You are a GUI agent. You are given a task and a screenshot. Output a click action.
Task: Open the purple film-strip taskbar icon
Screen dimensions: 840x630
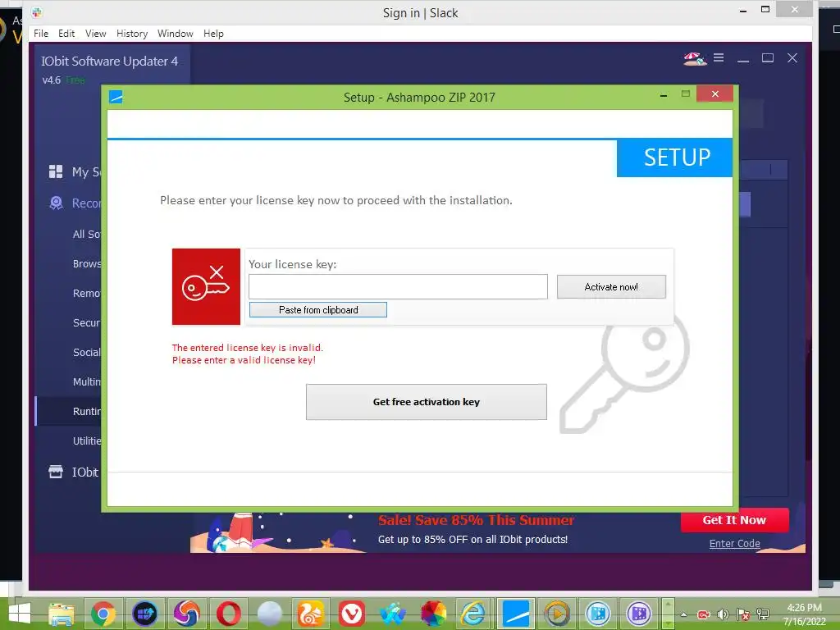coord(639,614)
